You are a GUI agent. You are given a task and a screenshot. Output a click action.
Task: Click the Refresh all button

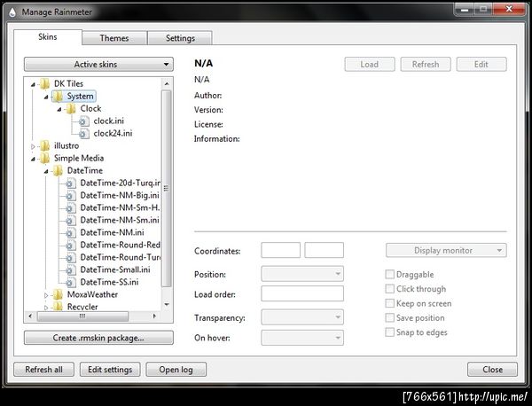(x=43, y=370)
